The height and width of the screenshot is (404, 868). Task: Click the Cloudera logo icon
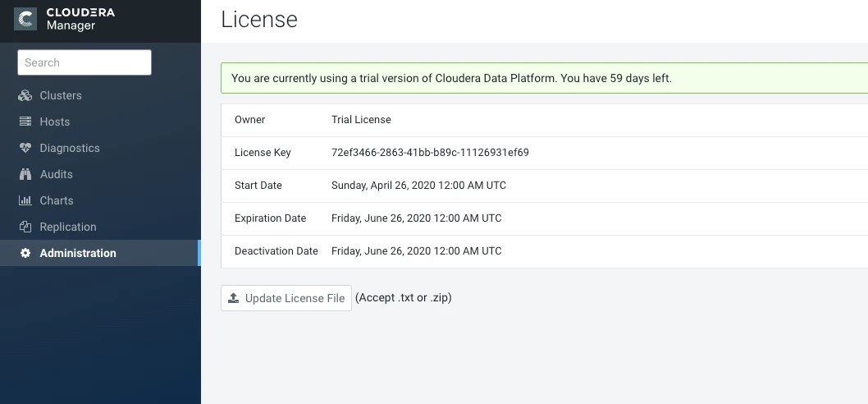coord(25,19)
